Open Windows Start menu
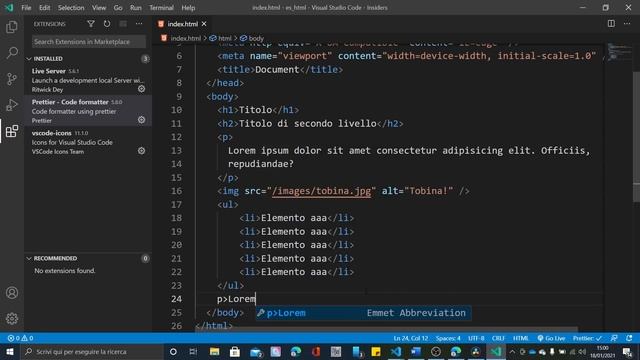Viewport: 640px width, 360px height. point(9,351)
